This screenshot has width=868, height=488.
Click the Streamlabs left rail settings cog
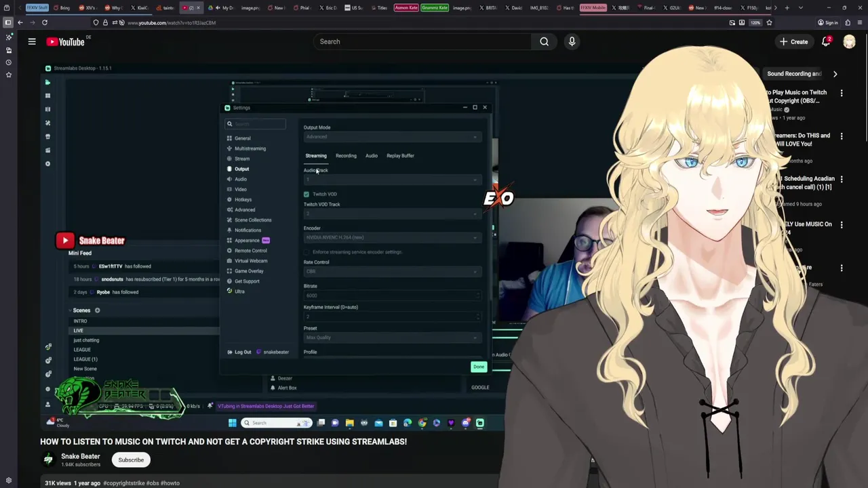pos(47,389)
